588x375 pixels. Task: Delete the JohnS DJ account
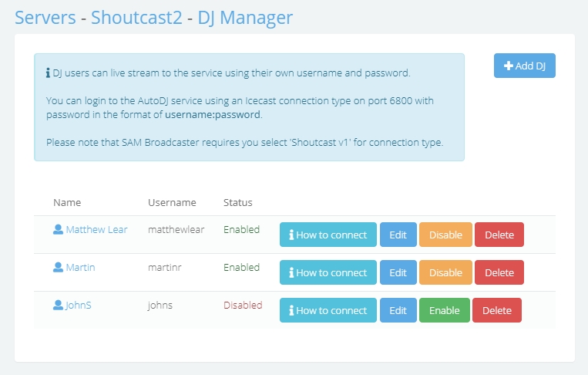(497, 310)
